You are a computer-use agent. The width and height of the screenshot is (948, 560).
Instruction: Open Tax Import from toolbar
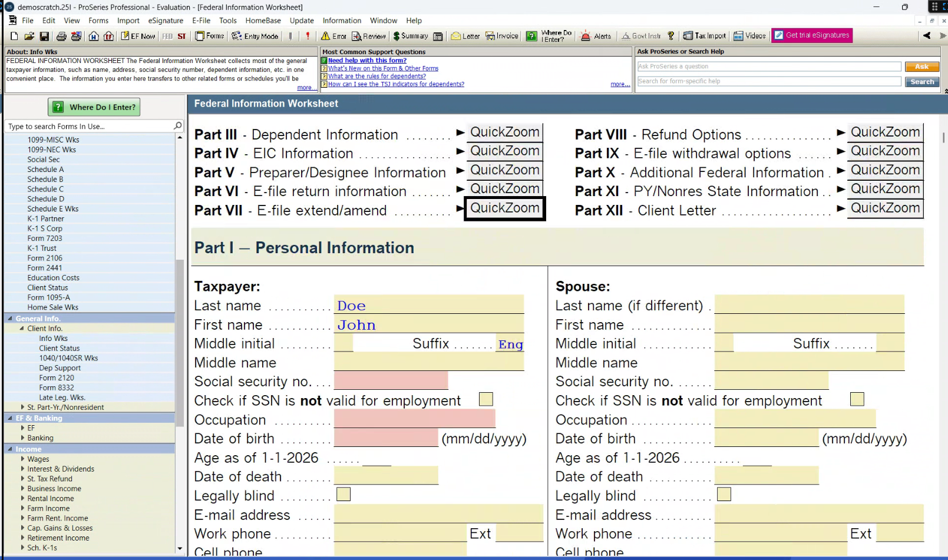705,36
